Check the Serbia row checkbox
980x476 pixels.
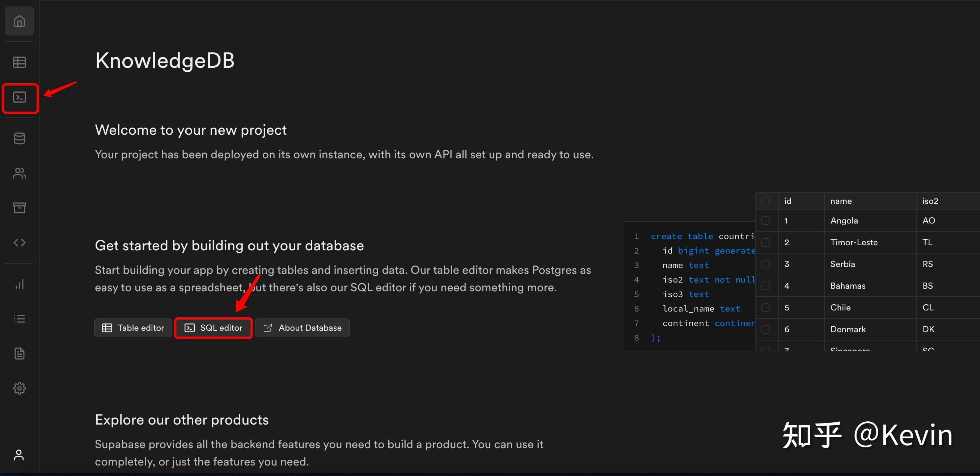(x=766, y=264)
